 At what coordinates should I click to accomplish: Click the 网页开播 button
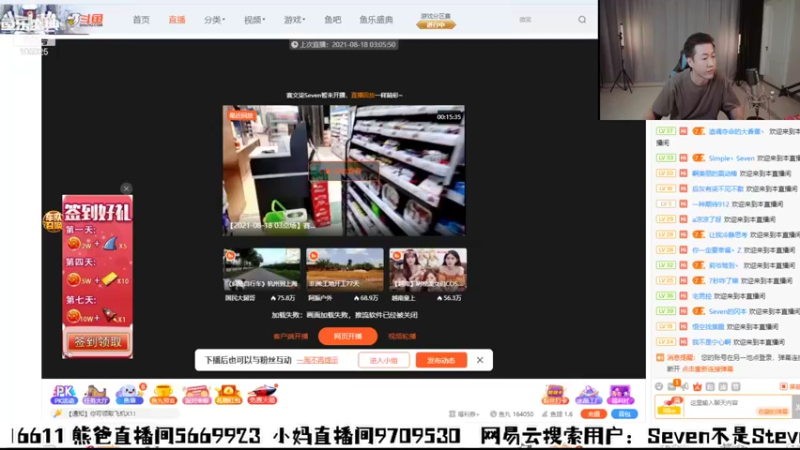(x=348, y=336)
